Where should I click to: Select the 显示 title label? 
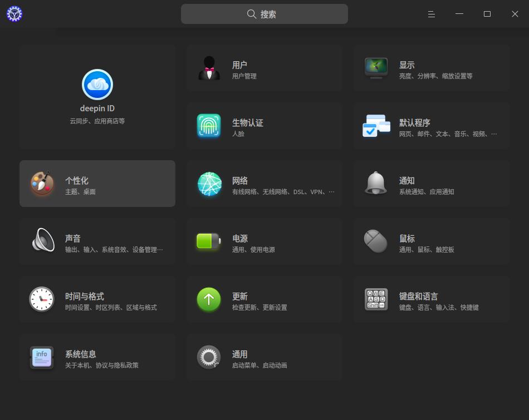coord(407,65)
